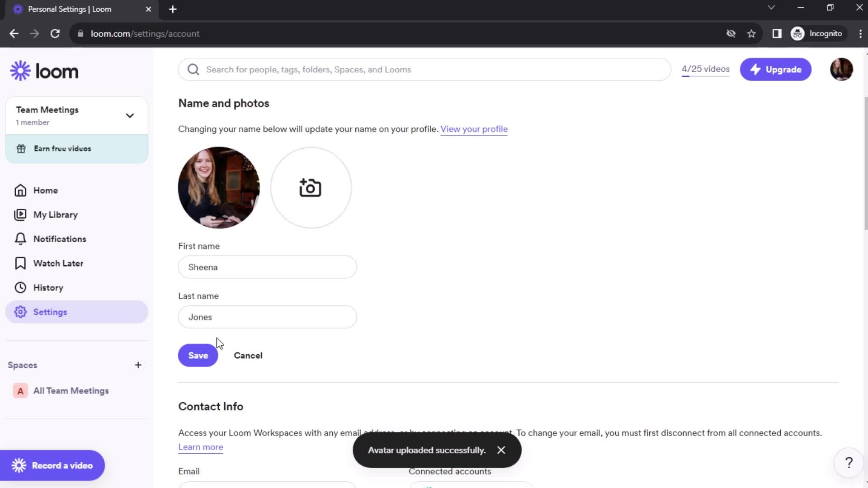Select First name input field
Image resolution: width=868 pixels, height=488 pixels.
(x=268, y=267)
